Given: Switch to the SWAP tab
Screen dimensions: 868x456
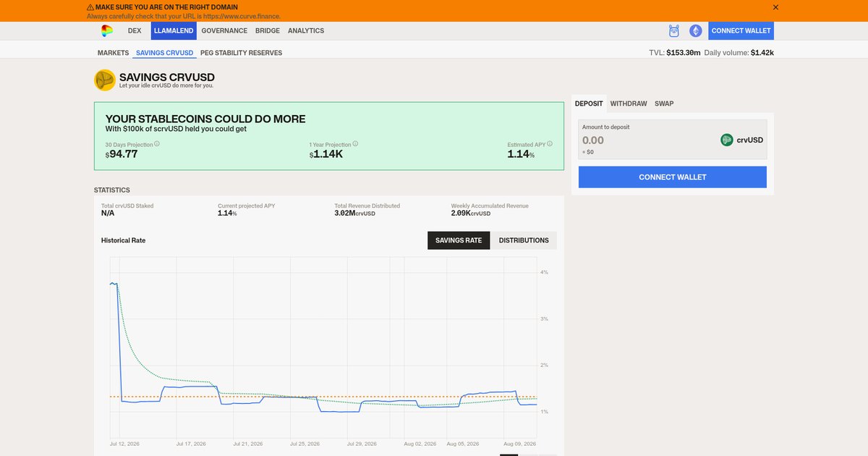Looking at the screenshot, I should pos(664,104).
